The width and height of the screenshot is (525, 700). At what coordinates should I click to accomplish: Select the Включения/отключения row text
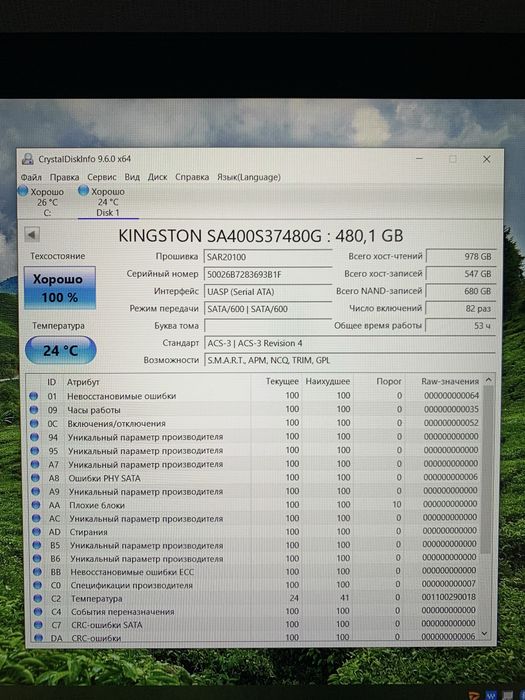tap(116, 423)
